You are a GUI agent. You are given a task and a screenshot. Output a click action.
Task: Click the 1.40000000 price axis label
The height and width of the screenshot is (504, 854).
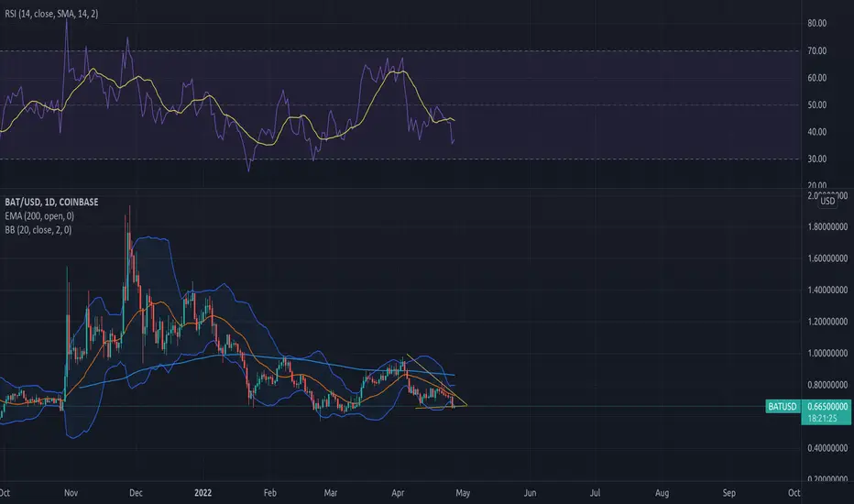(827, 290)
